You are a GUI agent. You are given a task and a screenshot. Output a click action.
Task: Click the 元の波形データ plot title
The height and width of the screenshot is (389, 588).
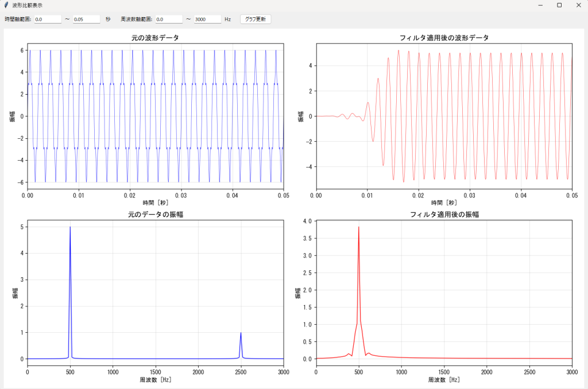[155, 38]
